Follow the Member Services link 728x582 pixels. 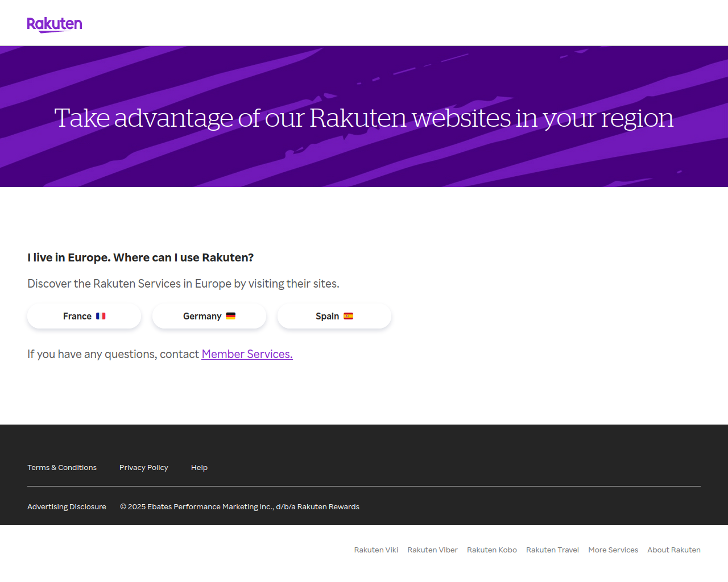click(247, 354)
